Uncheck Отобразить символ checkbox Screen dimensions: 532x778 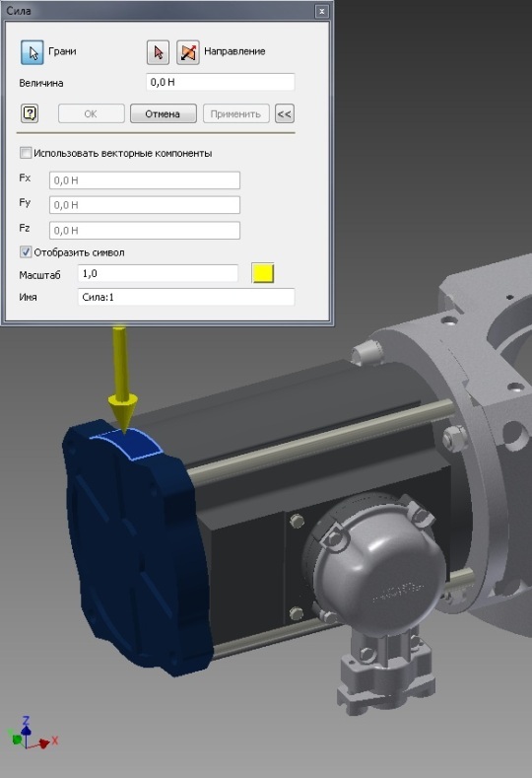tap(26, 252)
